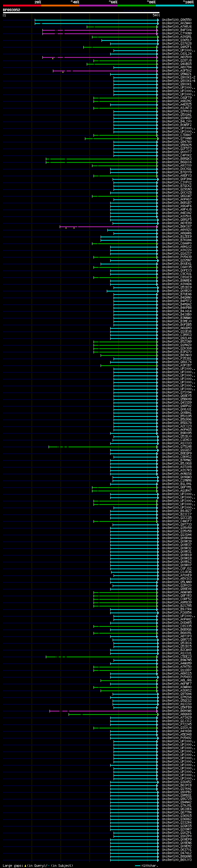Open hit UniRef100_C7VKN9
Viewport: 197px width, 868px height.
point(176,33)
